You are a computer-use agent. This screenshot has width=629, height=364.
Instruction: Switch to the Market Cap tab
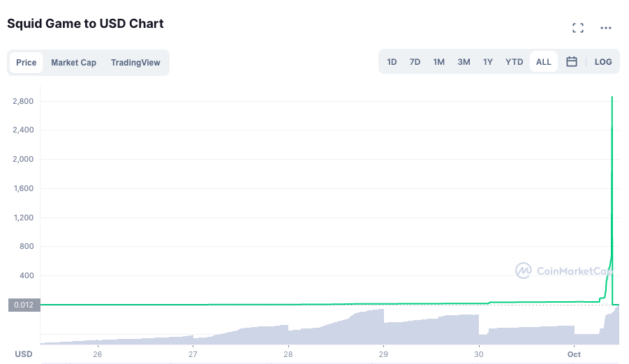tap(73, 63)
